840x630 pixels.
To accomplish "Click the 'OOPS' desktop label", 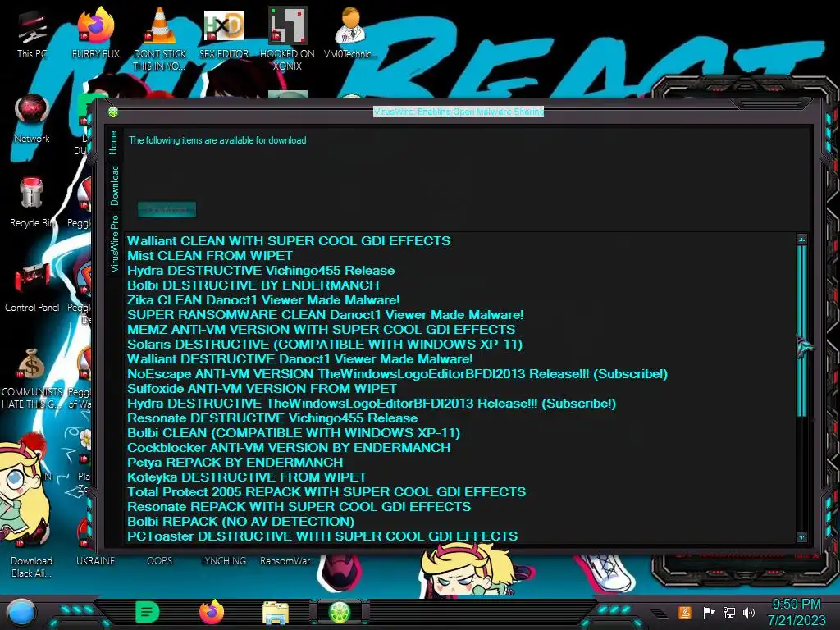I will [160, 561].
